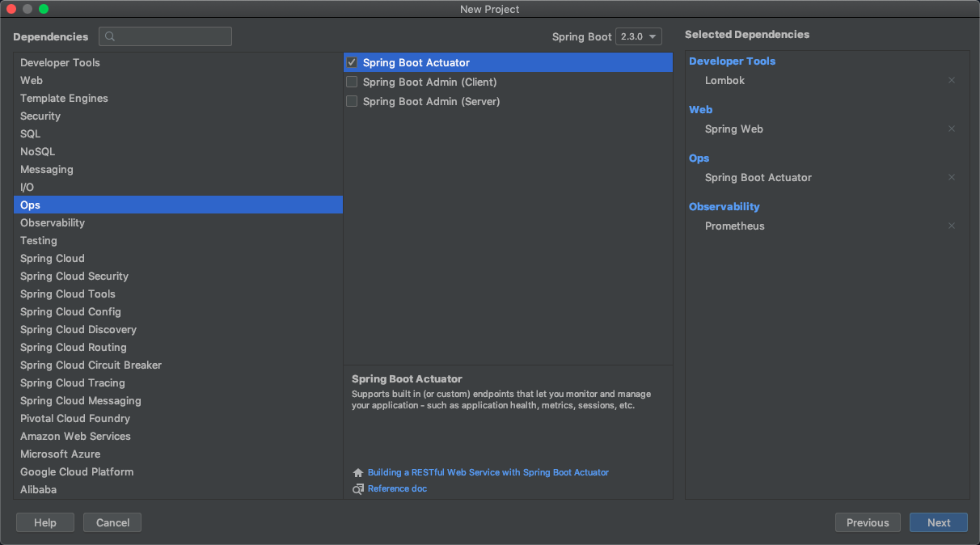Click Lombok in Selected Dependencies
The image size is (980, 545).
724,80
